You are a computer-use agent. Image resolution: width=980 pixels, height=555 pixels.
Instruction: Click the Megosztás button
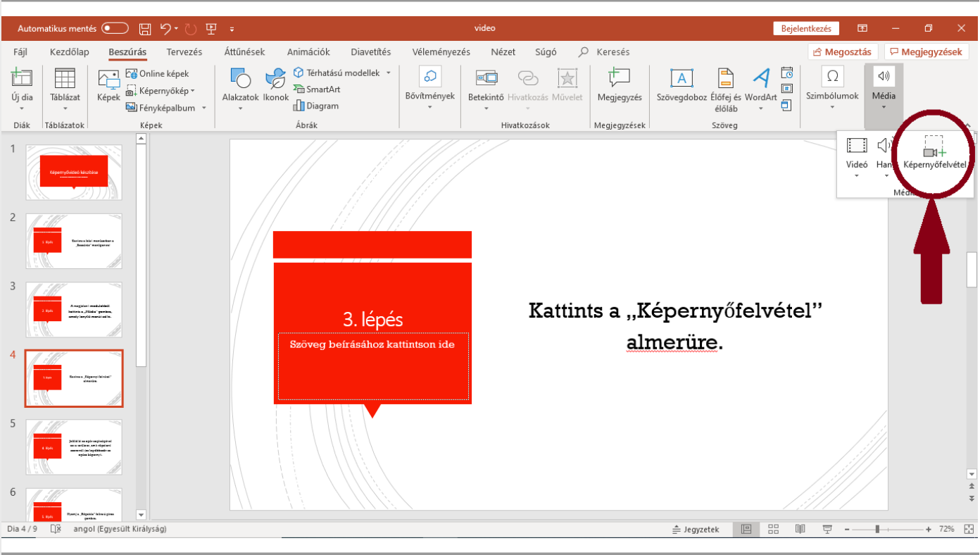[843, 52]
